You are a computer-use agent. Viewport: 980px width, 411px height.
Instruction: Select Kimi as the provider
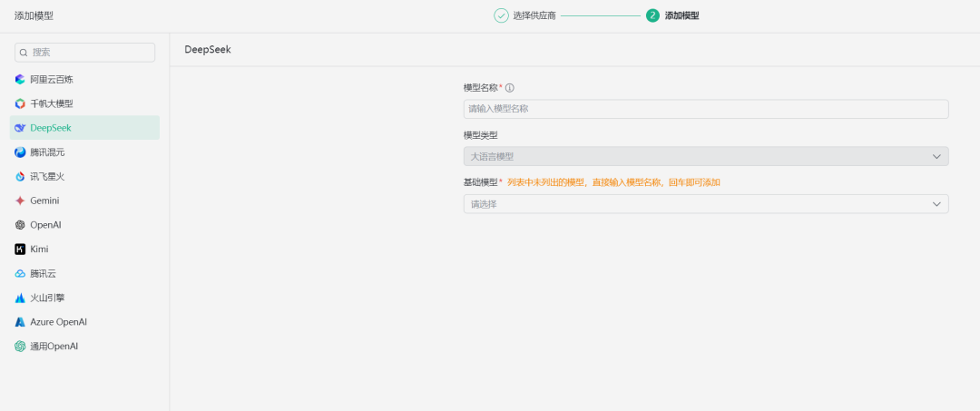(x=84, y=250)
